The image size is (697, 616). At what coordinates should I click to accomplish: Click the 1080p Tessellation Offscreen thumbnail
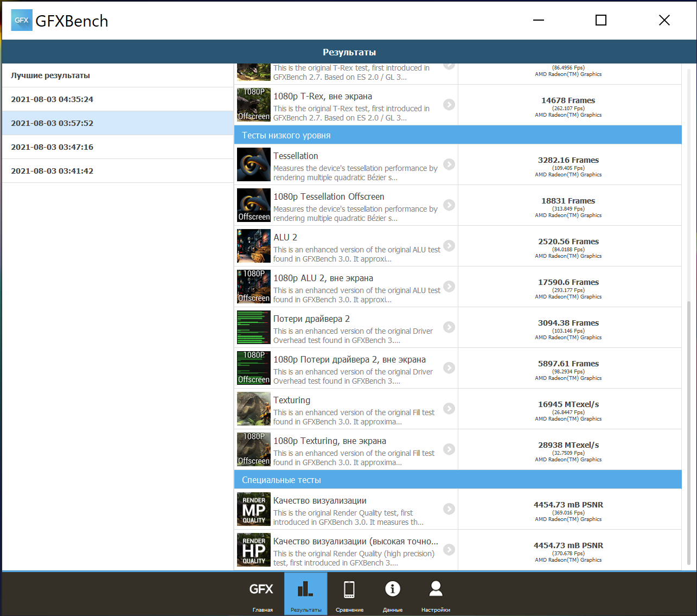pyautogui.click(x=254, y=205)
